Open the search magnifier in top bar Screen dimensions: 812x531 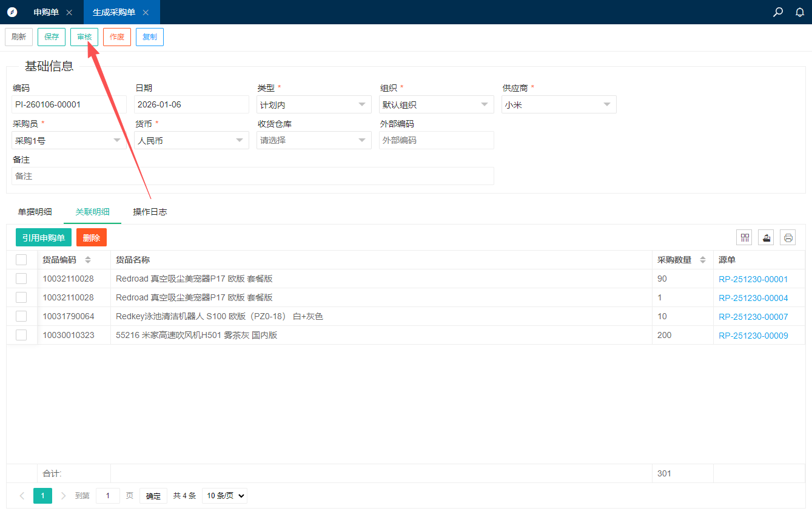(778, 12)
